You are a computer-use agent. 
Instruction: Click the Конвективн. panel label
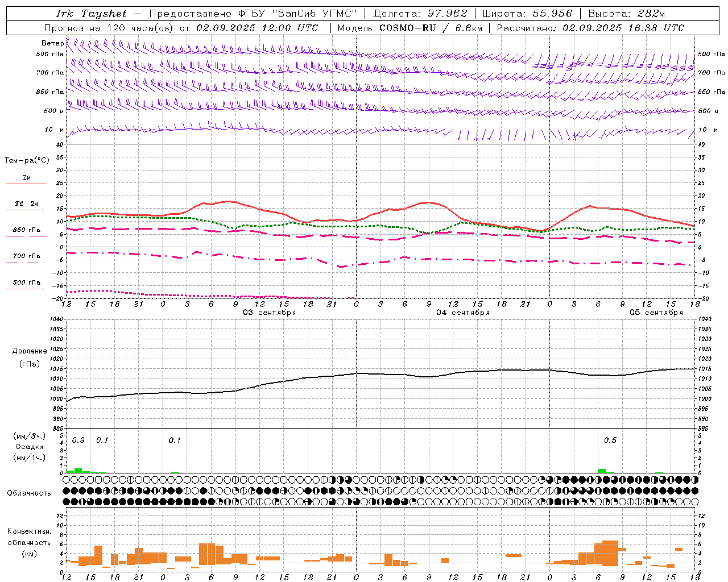30,531
